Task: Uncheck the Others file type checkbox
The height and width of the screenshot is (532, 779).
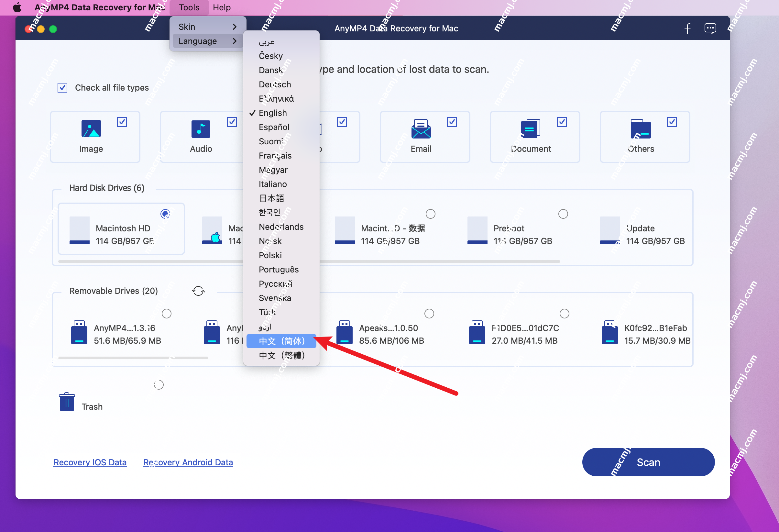Action: click(x=672, y=122)
